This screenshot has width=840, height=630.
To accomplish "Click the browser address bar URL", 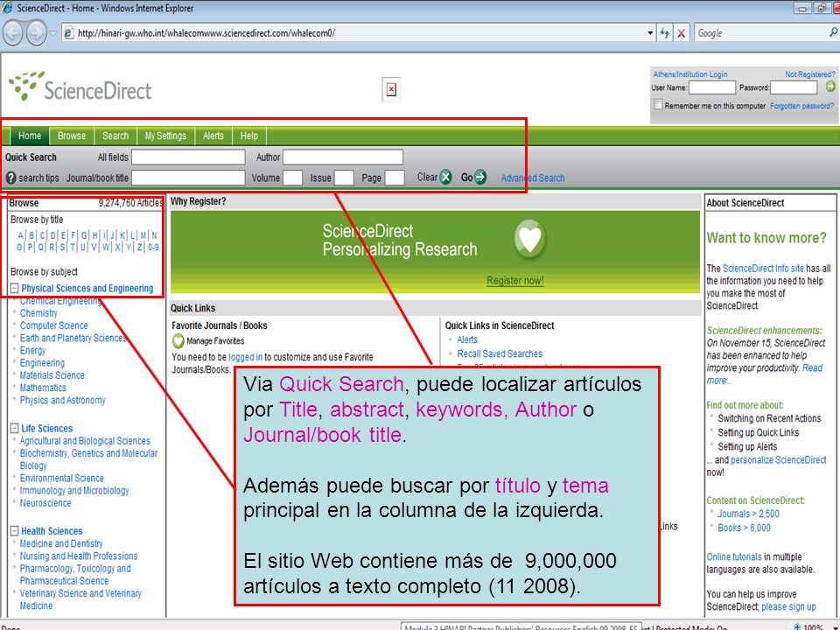I will pos(206,33).
